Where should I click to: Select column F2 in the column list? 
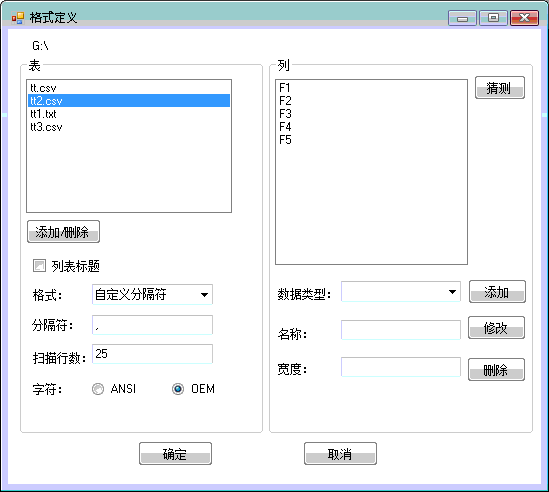(x=371, y=101)
